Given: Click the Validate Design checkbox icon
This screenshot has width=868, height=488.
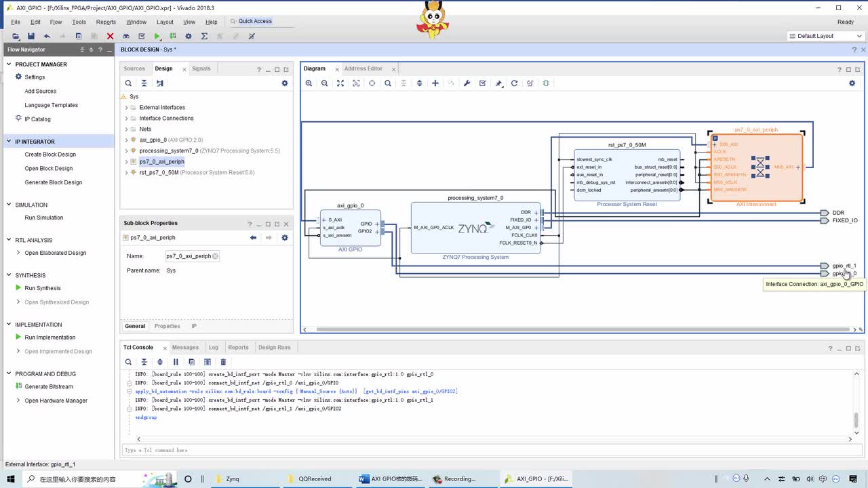Looking at the screenshot, I should click(482, 83).
